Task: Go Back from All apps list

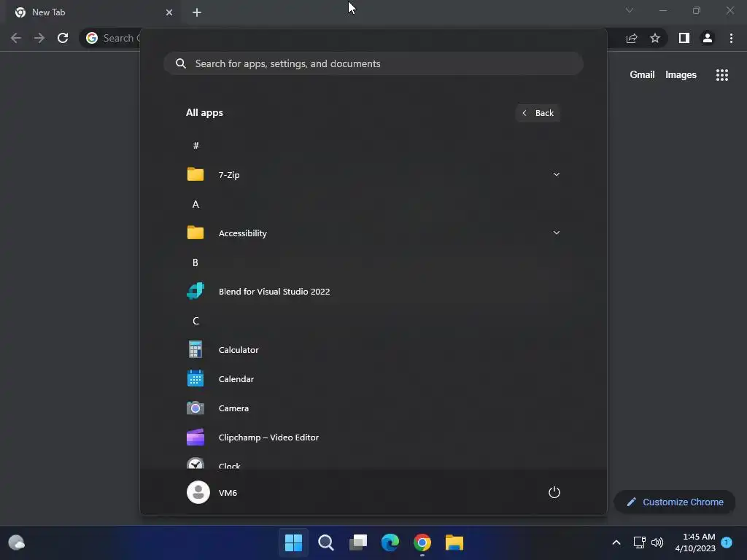Action: (538, 113)
